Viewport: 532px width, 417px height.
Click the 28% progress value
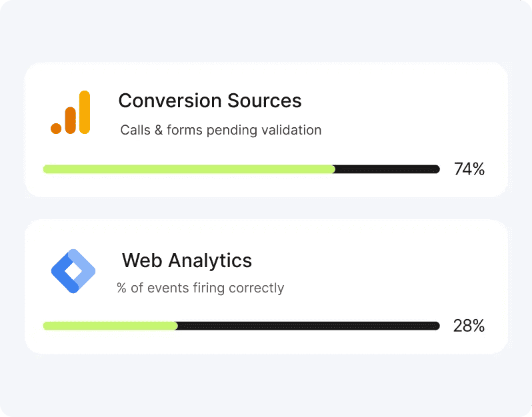469,326
